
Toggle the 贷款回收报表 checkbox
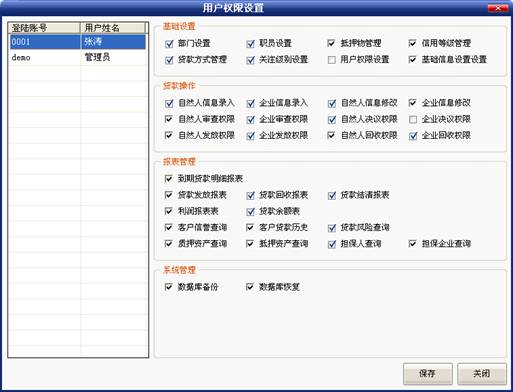(x=250, y=195)
